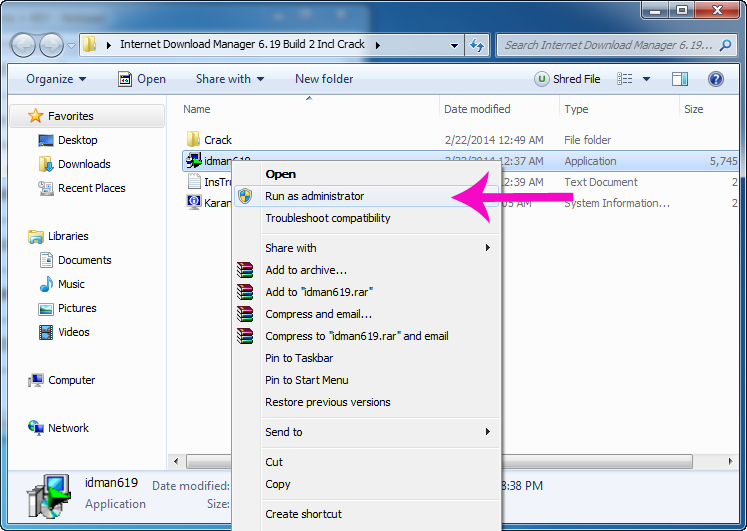Open the view options dropdown arrow

tap(646, 79)
